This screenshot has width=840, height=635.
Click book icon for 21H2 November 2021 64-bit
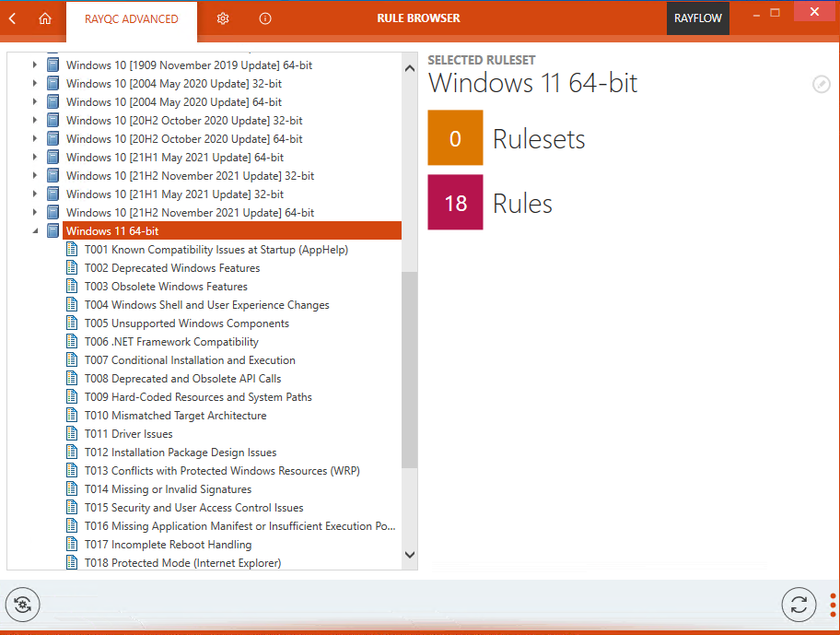52,213
